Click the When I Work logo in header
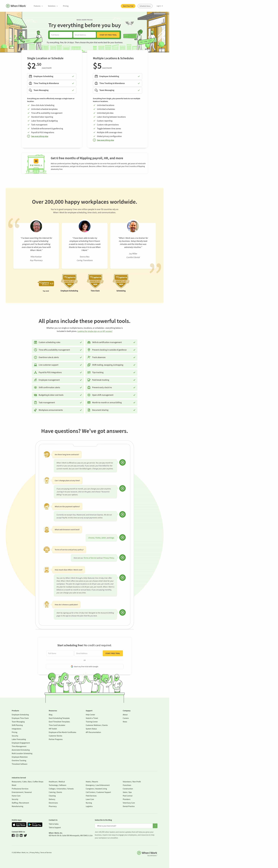The height and width of the screenshot is (868, 278). coord(16,6)
